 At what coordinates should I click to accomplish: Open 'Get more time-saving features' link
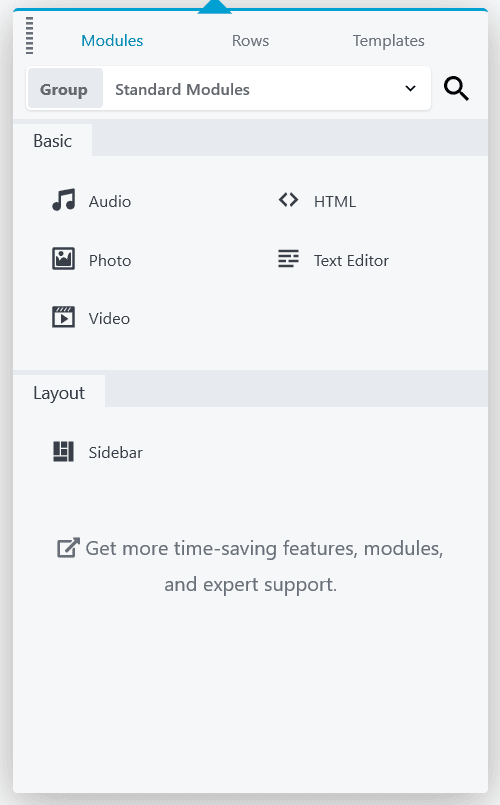click(251, 566)
